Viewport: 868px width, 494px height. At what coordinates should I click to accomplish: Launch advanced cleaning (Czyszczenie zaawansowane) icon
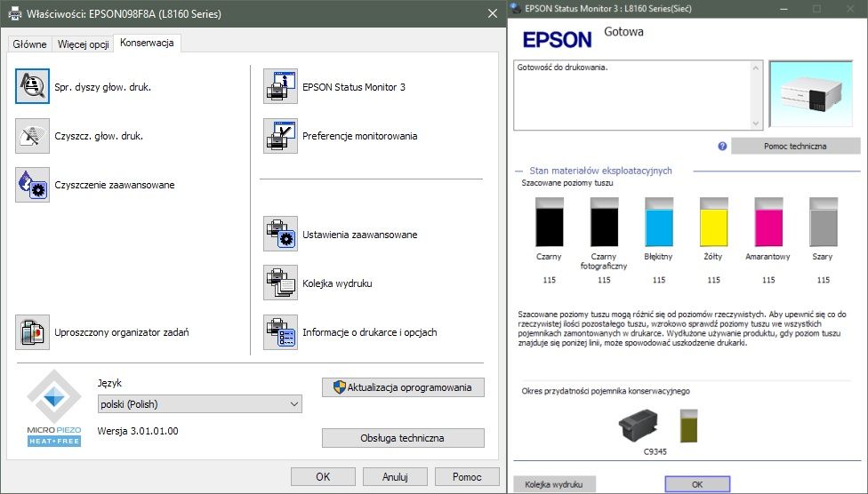pyautogui.click(x=32, y=185)
